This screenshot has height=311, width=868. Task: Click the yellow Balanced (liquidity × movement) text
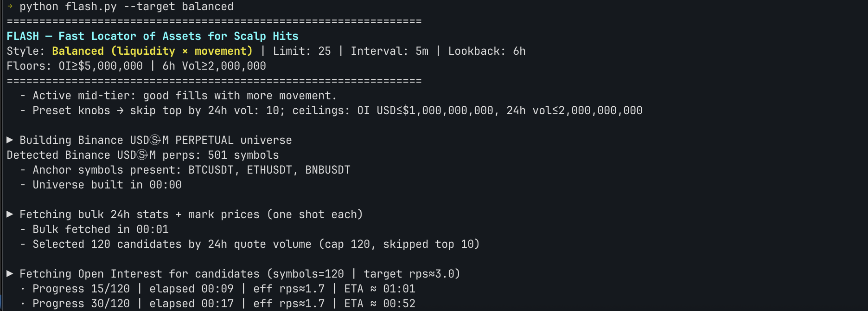152,51
